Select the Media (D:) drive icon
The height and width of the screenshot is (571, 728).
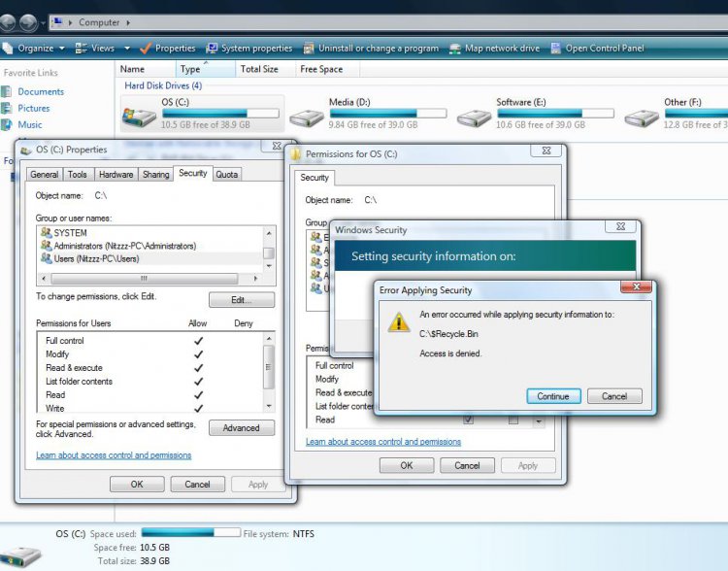[306, 118]
